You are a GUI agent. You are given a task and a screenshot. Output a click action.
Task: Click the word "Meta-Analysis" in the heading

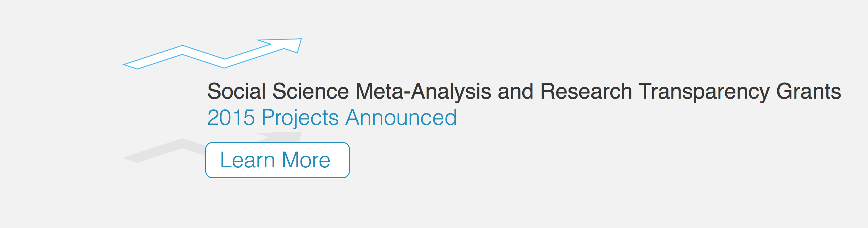pos(423,91)
